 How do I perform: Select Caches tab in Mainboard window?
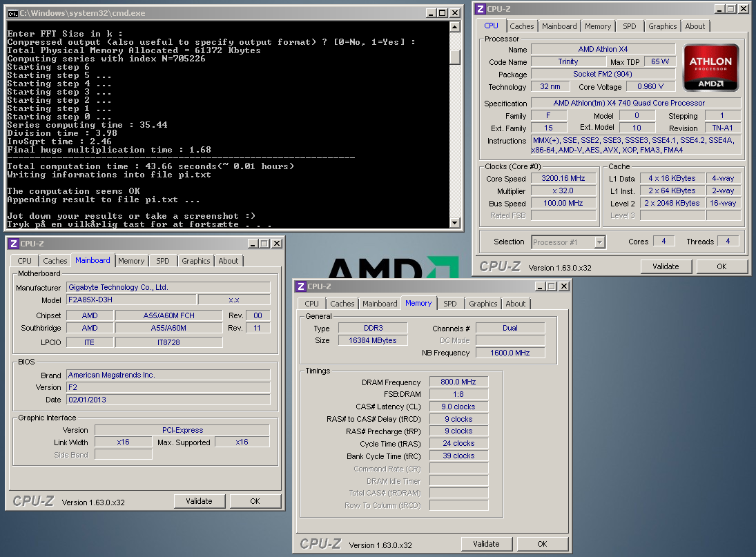[55, 261]
